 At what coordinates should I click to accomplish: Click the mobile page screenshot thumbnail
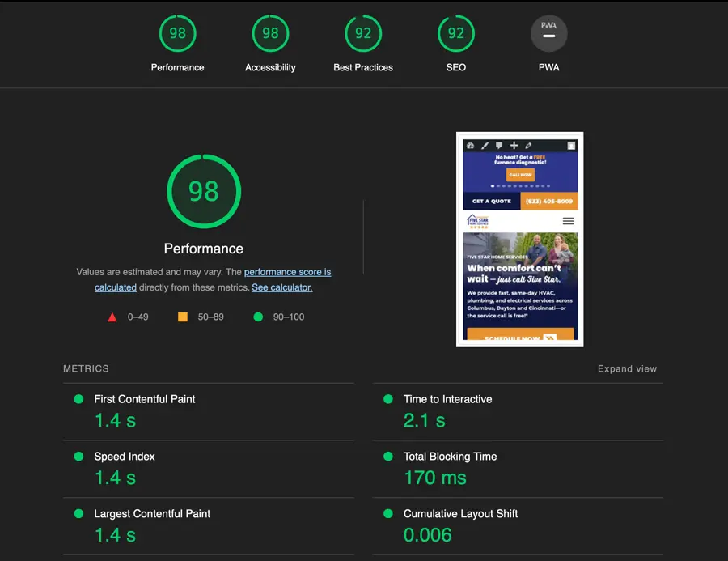(520, 240)
